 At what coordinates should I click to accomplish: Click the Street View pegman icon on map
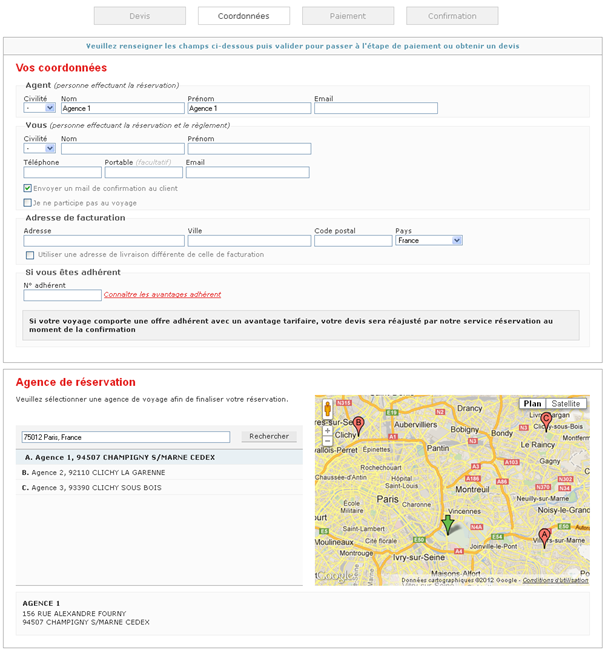(x=327, y=410)
